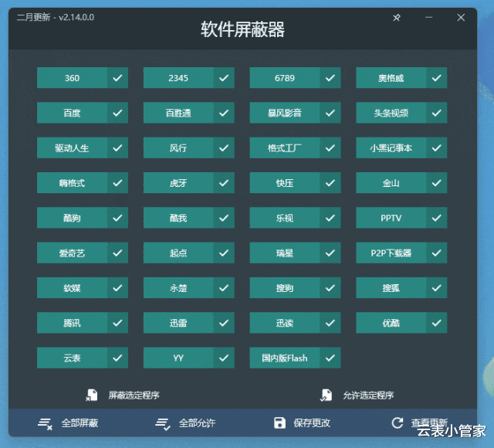Click the 屏蔽选定程序 label
The width and height of the screenshot is (494, 448).
click(x=134, y=395)
